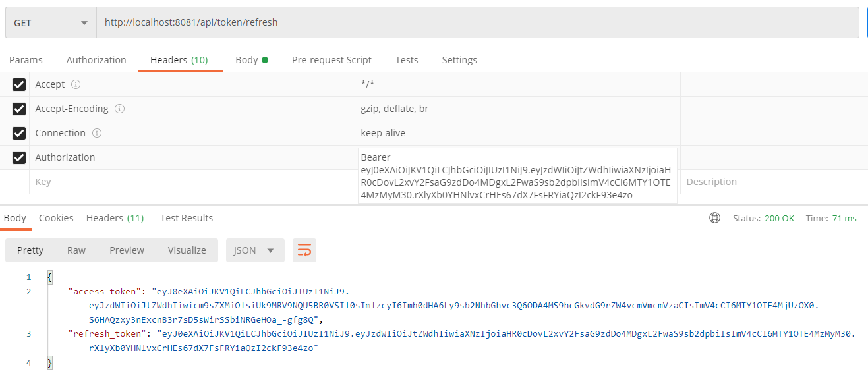View the response Cookies tab
This screenshot has width=868, height=388.
[56, 217]
